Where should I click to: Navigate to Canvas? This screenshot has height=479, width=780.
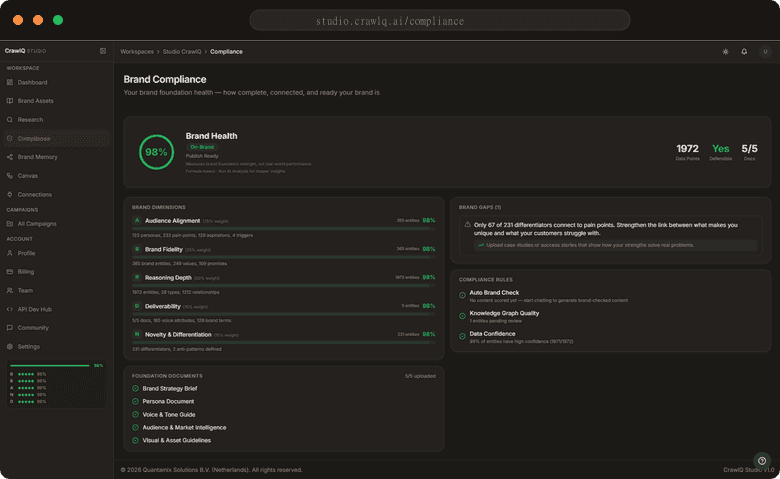pyautogui.click(x=56, y=176)
